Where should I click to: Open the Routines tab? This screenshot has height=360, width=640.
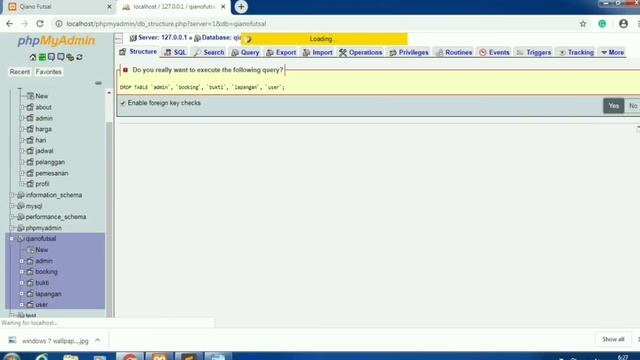pos(454,52)
